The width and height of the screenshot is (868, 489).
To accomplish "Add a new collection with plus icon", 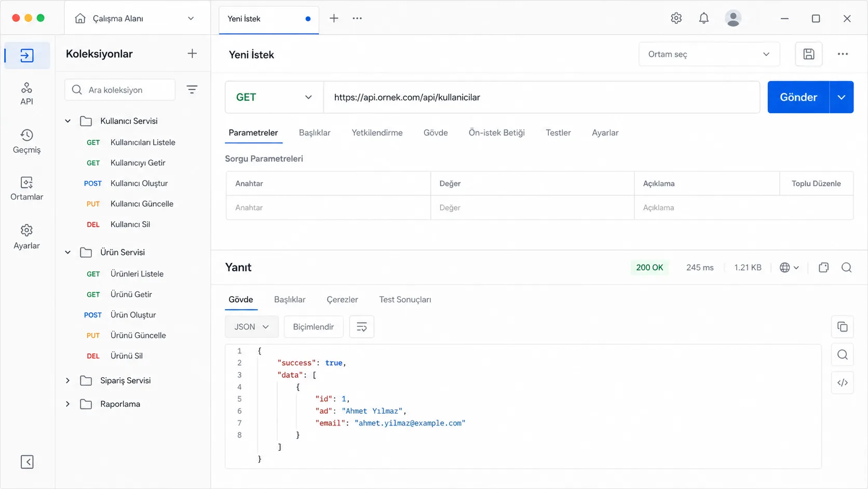I will pos(192,54).
